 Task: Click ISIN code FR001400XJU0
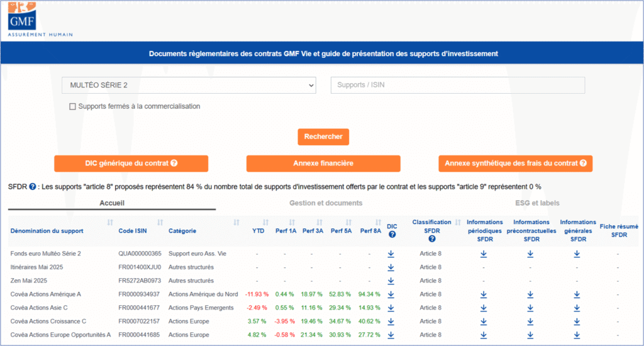coord(140,267)
